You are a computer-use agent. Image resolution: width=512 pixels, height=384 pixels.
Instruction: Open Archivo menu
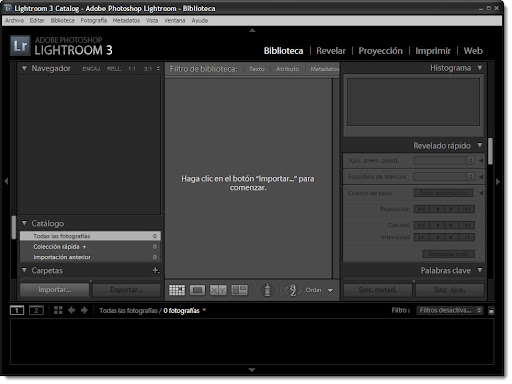tap(14, 21)
